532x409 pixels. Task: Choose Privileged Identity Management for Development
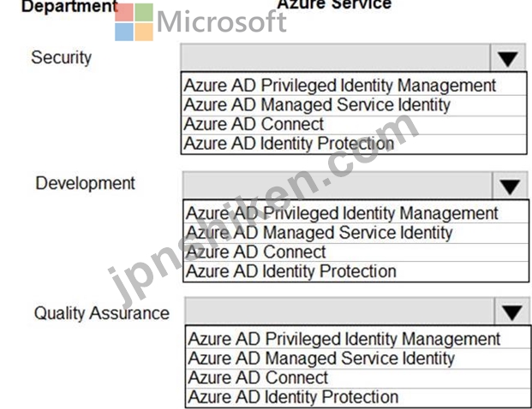(x=356, y=213)
